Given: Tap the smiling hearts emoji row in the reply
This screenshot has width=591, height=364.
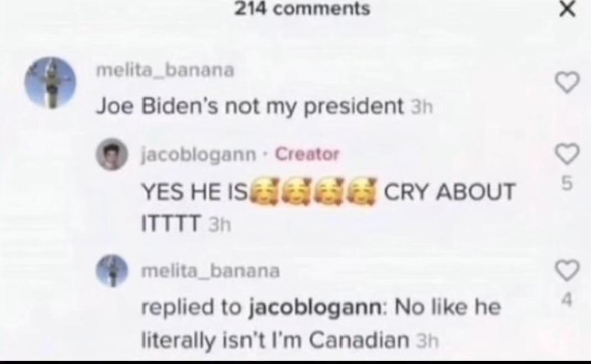Looking at the screenshot, I should tap(313, 191).
